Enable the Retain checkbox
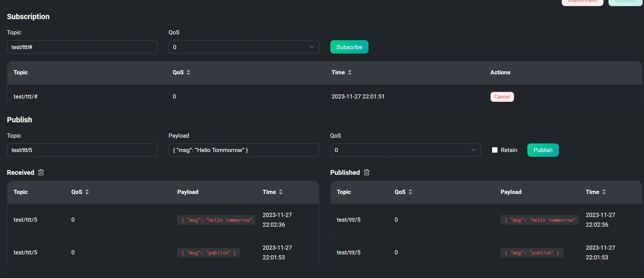Image resolution: width=644 pixels, height=278 pixels. click(x=495, y=150)
